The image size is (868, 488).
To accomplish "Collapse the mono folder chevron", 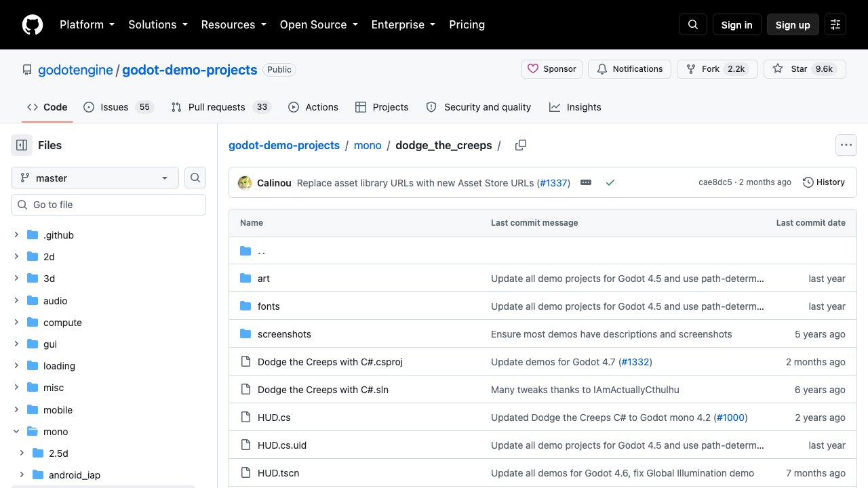I will [16, 432].
